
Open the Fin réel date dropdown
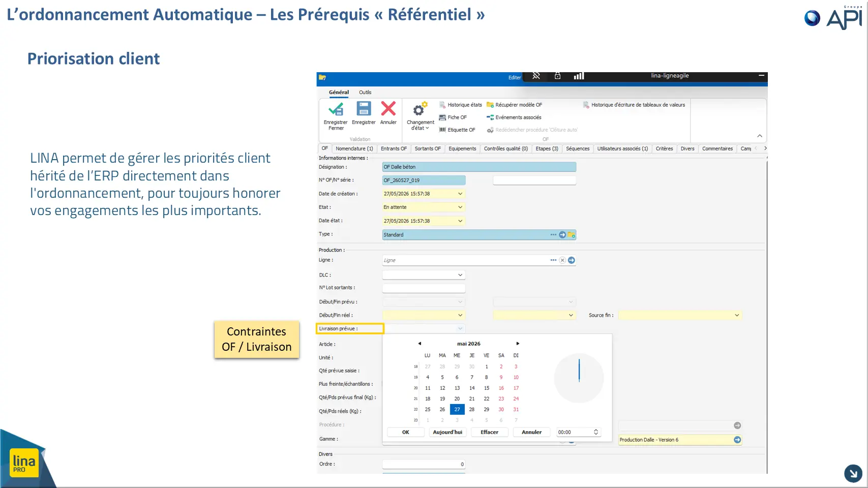571,315
